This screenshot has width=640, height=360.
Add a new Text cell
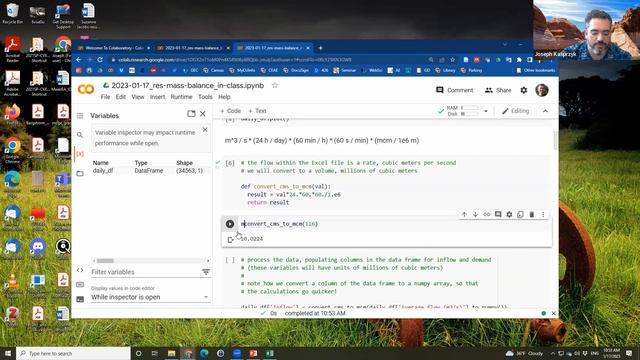pos(257,111)
